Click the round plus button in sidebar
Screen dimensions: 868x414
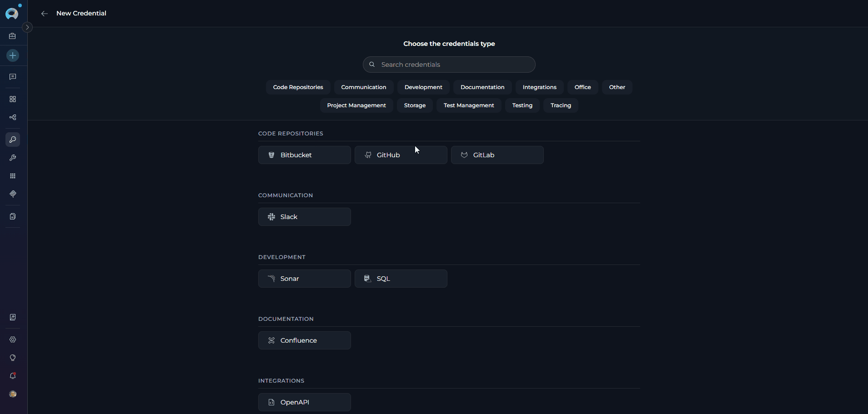[x=13, y=55]
